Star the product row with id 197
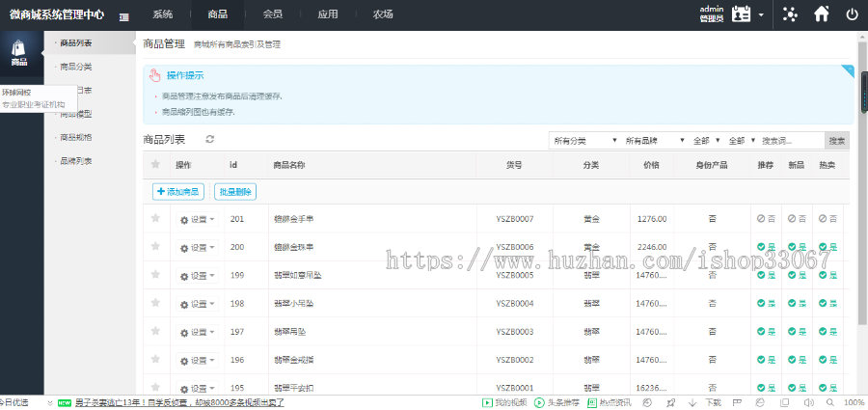 pyautogui.click(x=155, y=331)
